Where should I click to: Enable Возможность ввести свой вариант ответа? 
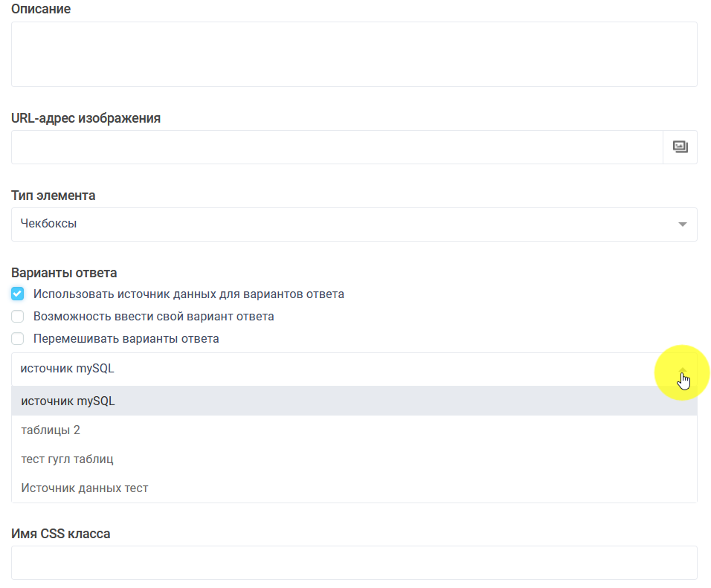pyautogui.click(x=17, y=316)
